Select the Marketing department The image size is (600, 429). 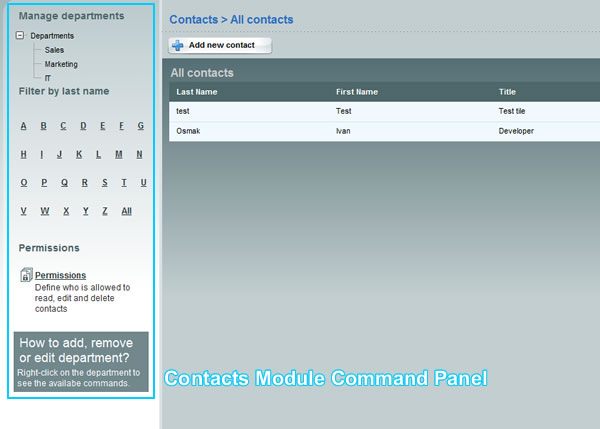click(x=61, y=64)
